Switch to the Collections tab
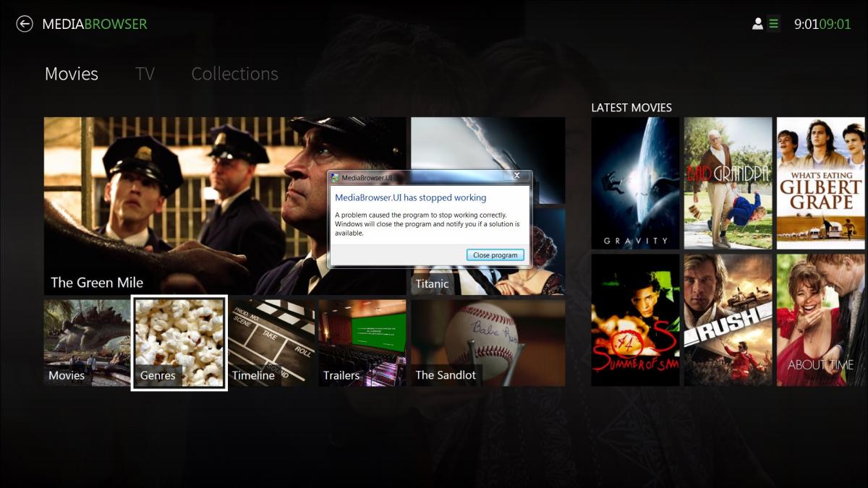The width and height of the screenshot is (868, 488). [x=234, y=74]
